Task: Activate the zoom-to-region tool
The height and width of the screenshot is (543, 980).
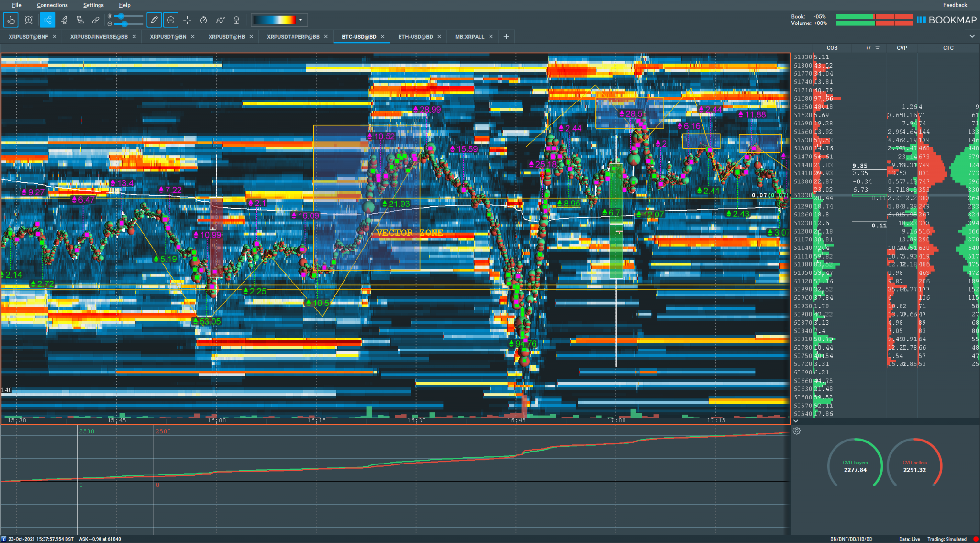Action: 29,20
